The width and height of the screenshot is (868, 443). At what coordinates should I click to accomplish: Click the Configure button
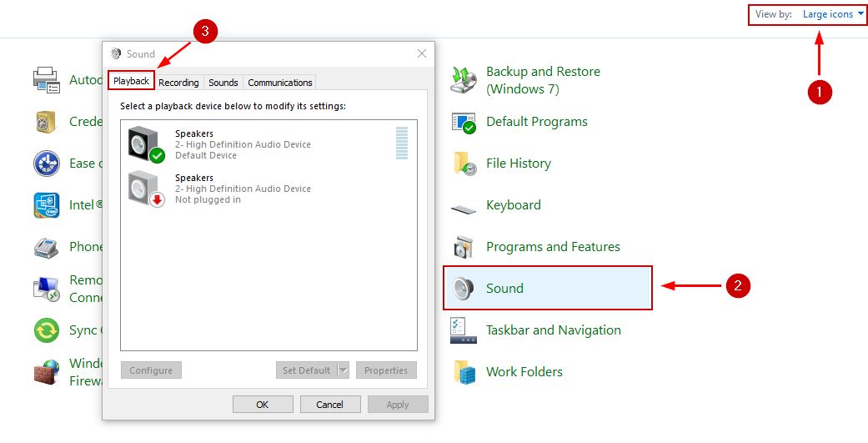(x=151, y=370)
